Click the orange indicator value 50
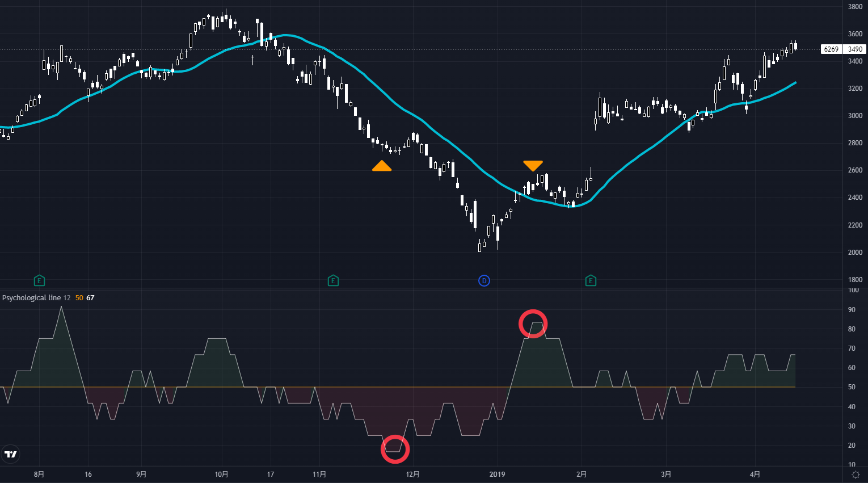Image resolution: width=868 pixels, height=483 pixels. click(x=79, y=298)
